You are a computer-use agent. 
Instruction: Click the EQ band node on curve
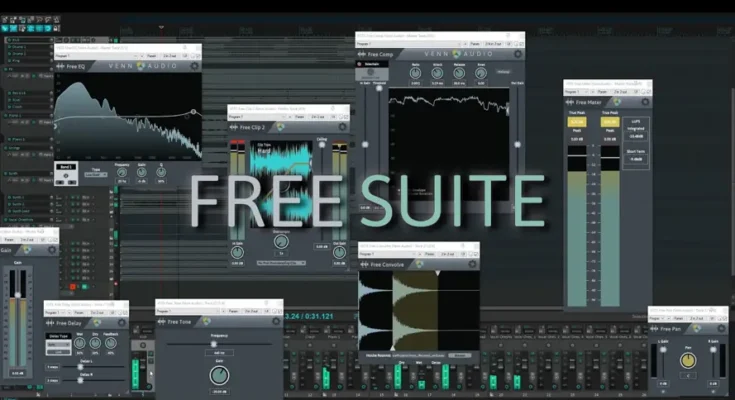coord(193,112)
